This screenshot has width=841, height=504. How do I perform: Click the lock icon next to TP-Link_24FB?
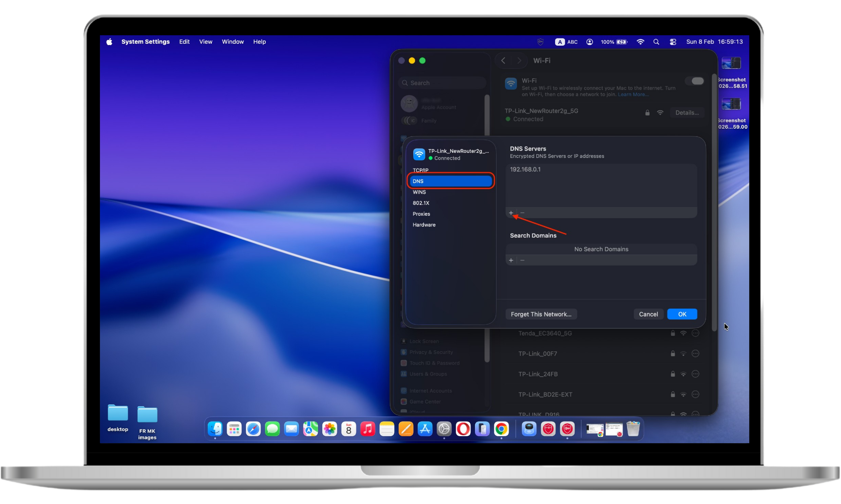pos(672,374)
